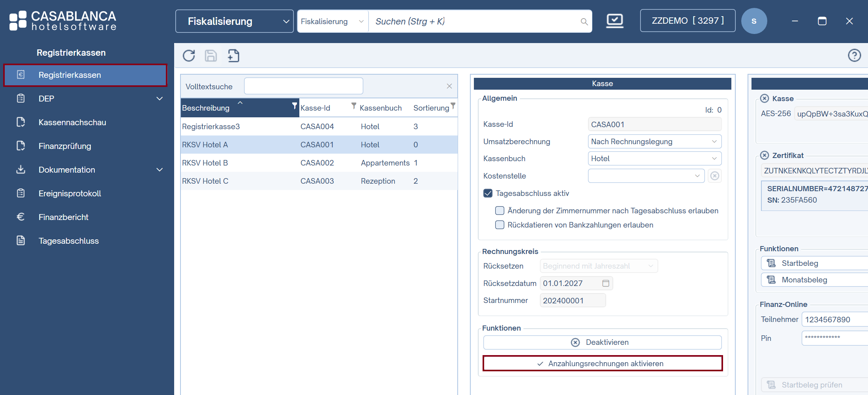
Task: Click the user avatar S icon
Action: (x=754, y=21)
